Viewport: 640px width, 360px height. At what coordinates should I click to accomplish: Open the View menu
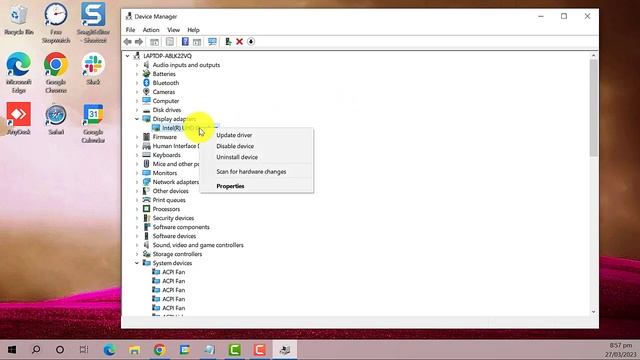tap(173, 30)
